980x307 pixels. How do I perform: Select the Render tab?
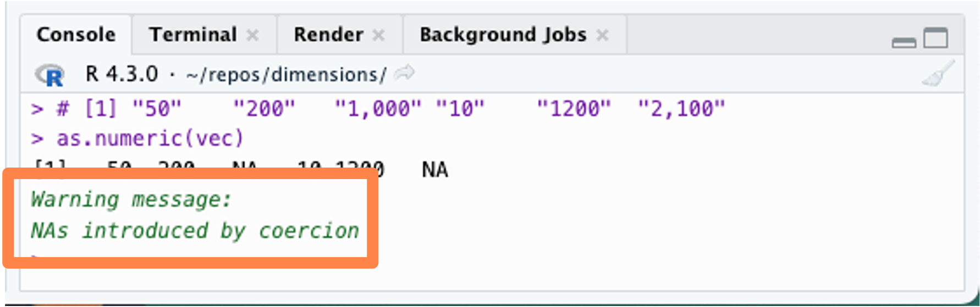point(328,35)
